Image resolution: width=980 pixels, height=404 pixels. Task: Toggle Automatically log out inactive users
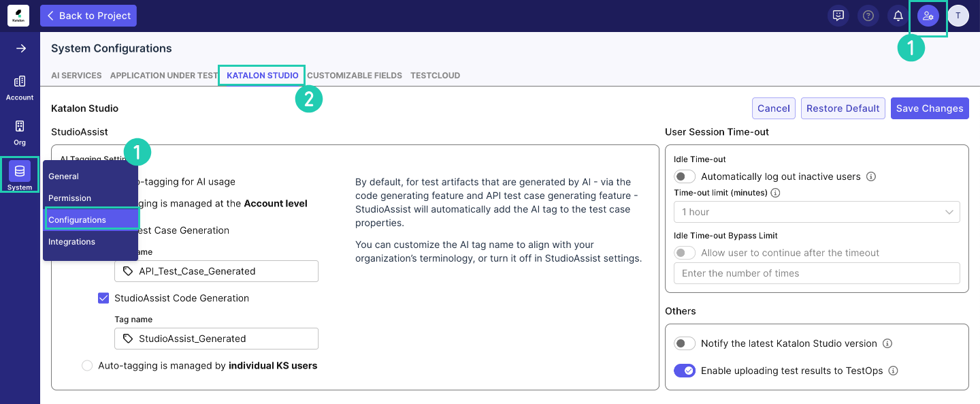[x=685, y=176]
